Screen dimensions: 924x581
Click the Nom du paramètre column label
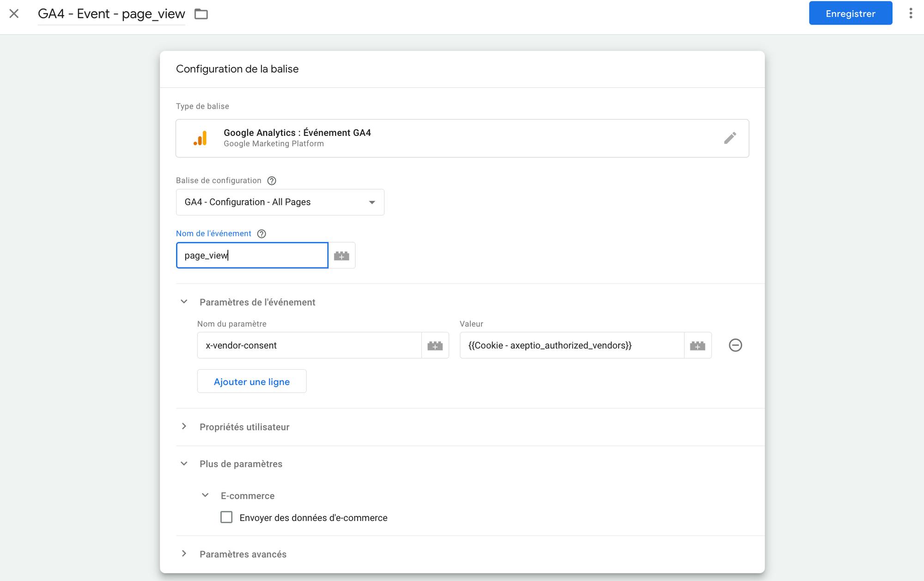coord(232,324)
